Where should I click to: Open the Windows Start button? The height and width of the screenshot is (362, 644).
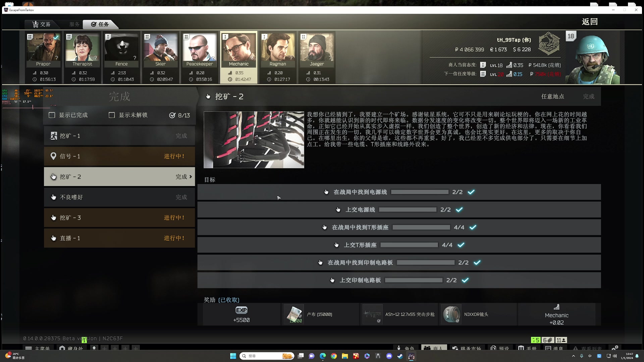pyautogui.click(x=233, y=356)
